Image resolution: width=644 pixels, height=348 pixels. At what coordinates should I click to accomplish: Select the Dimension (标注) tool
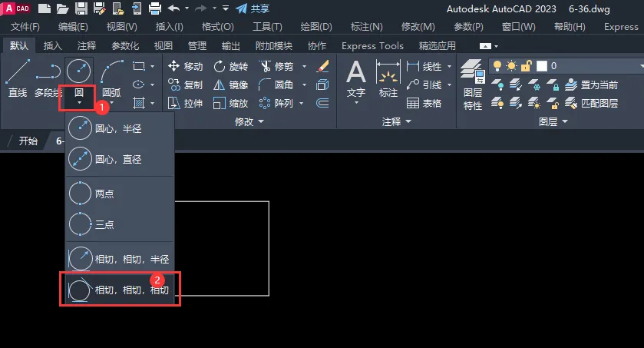tap(388, 79)
